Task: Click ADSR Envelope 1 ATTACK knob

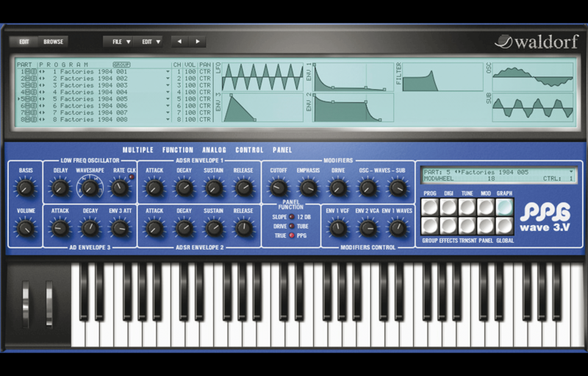Action: click(154, 188)
